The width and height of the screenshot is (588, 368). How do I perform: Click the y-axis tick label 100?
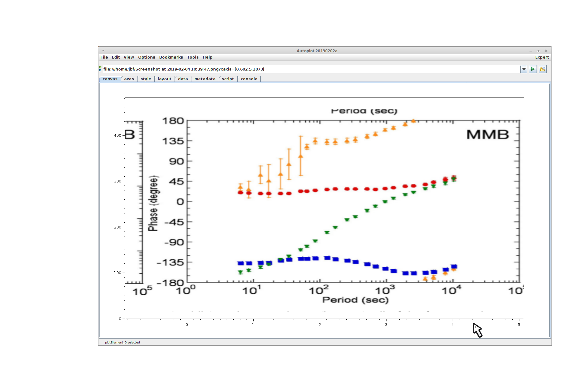pos(118,273)
